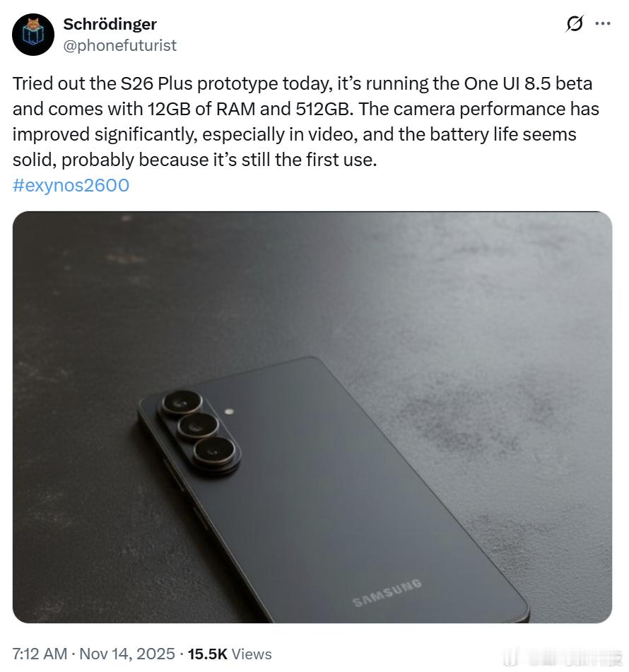Click the middle camera lens in photo
Screen dimensions: 629x672
198,426
